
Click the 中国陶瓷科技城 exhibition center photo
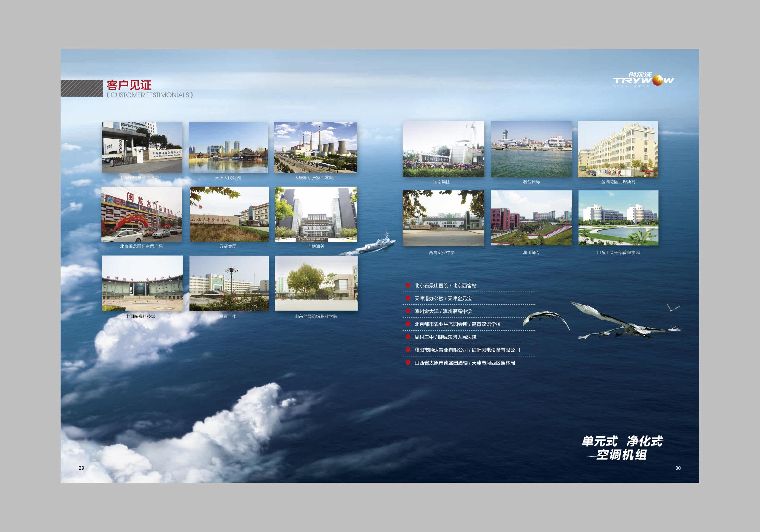point(142,283)
